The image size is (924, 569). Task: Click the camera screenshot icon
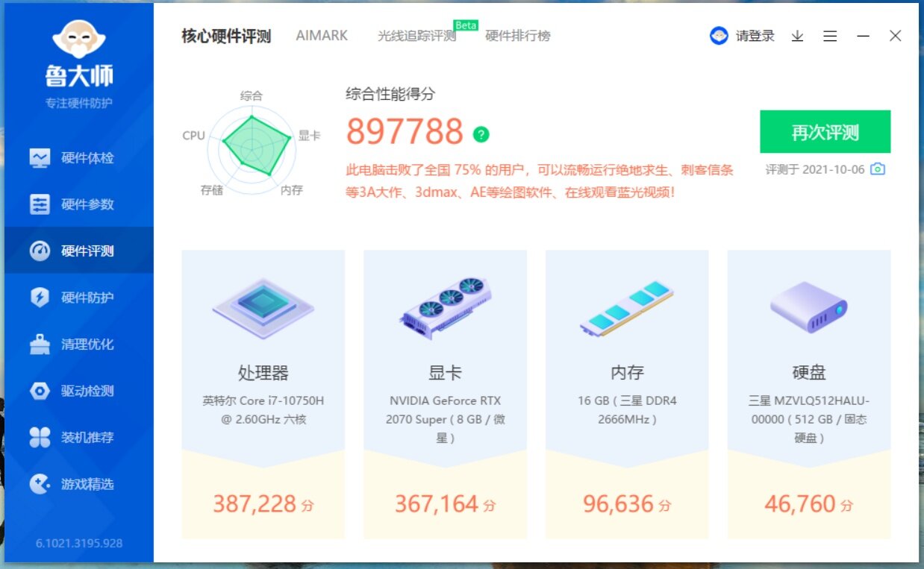[878, 169]
